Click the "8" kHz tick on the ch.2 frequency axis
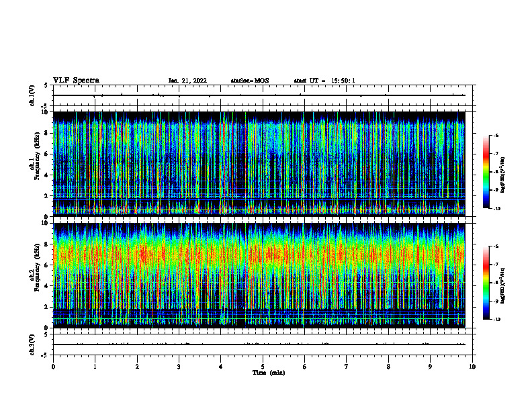 pyautogui.click(x=46, y=244)
